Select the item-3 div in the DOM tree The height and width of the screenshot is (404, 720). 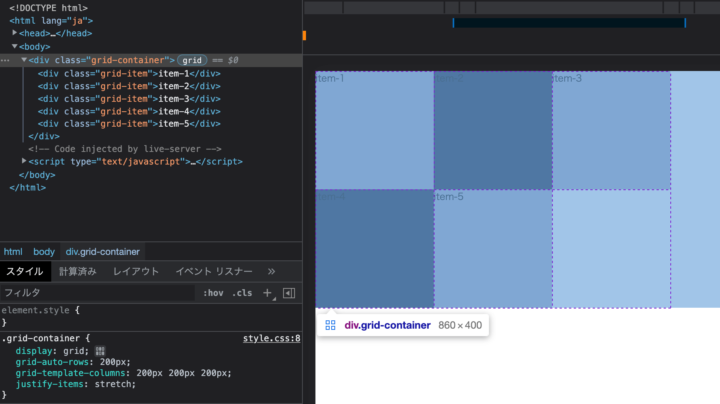pos(129,99)
